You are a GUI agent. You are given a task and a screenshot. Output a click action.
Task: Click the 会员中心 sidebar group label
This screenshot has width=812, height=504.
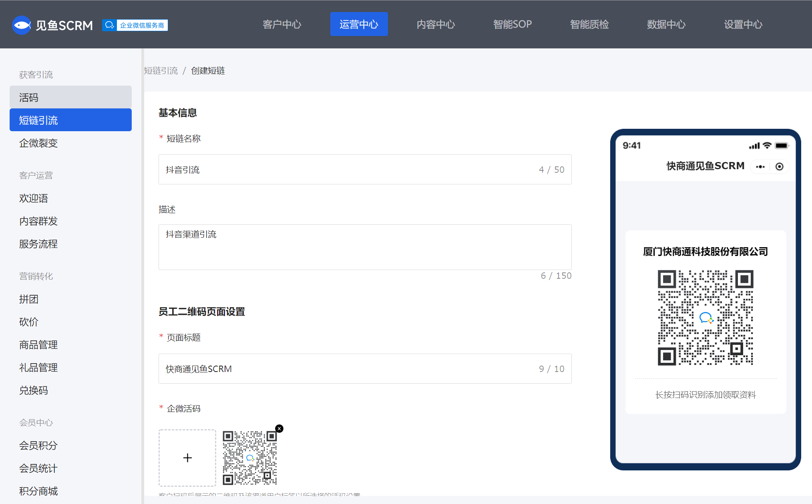coord(36,423)
